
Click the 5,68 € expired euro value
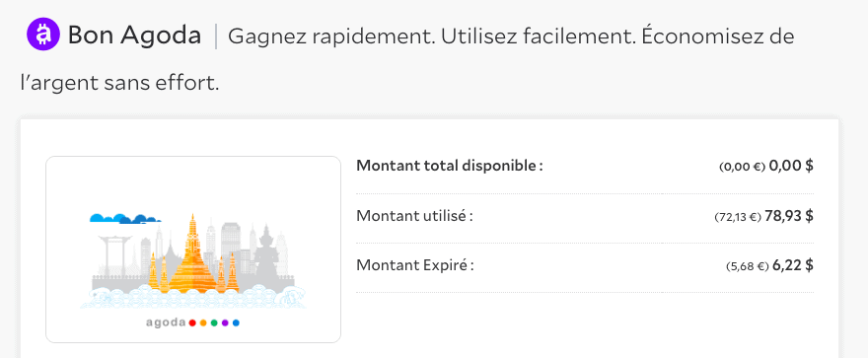coord(748,266)
